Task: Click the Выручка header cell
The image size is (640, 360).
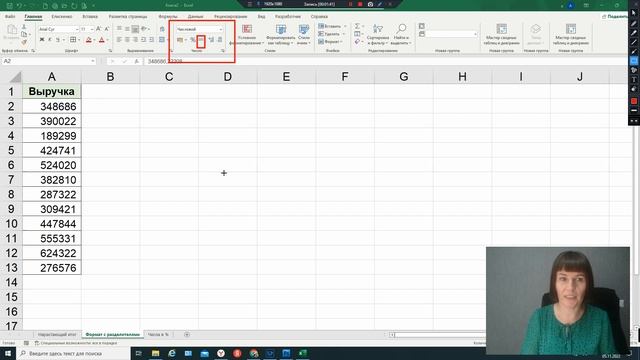Action: (52, 91)
